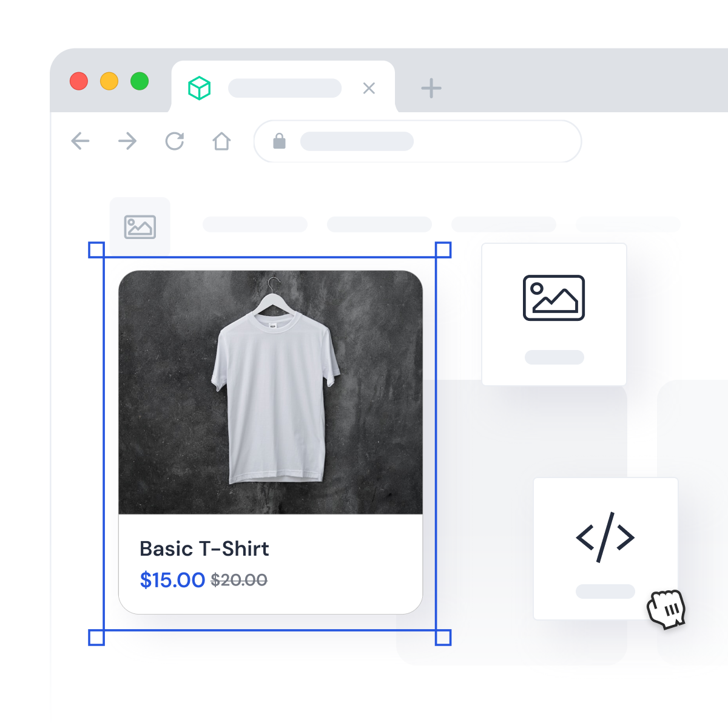Viewport: 728px width, 728px height.
Task: Click the top-right selection handle
Action: click(x=443, y=250)
